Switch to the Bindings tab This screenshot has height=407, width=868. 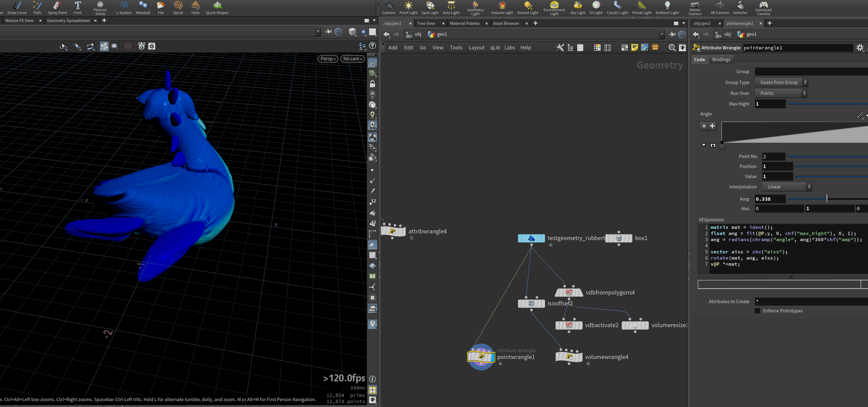click(721, 59)
